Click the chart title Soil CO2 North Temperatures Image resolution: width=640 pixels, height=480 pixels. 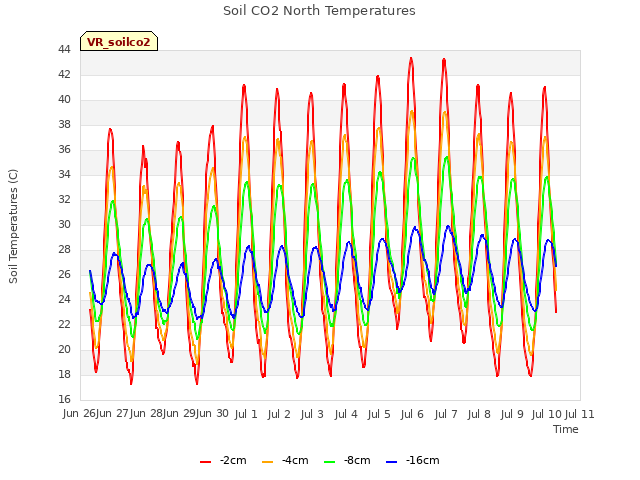pos(319,11)
